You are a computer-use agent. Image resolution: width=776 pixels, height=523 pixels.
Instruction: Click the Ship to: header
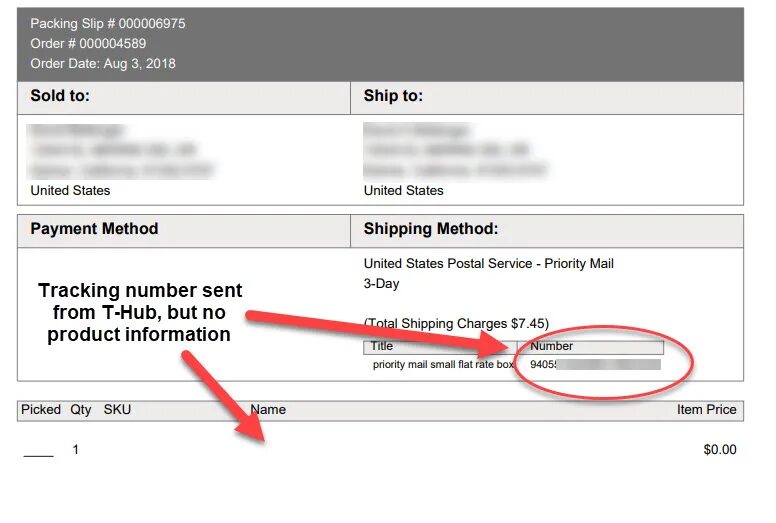(393, 95)
